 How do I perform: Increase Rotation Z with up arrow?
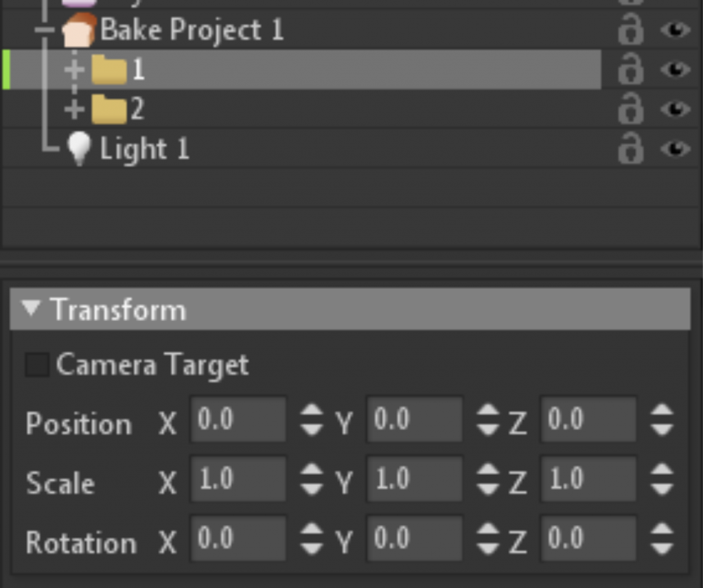click(662, 530)
